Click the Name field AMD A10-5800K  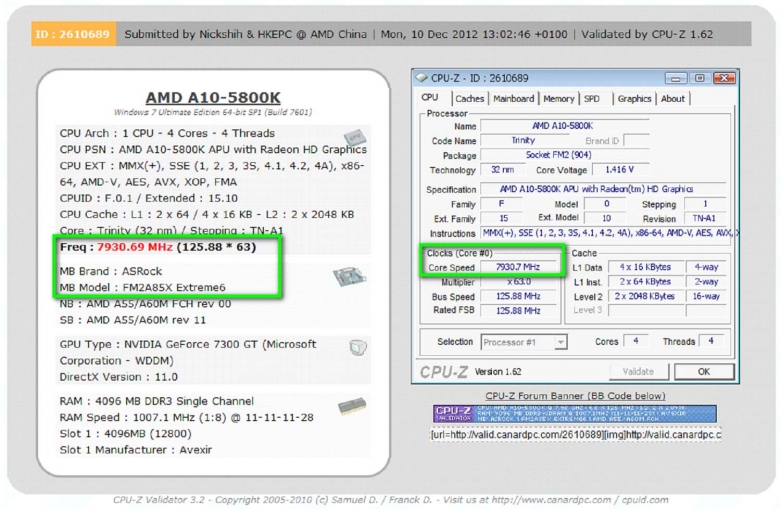click(x=564, y=126)
